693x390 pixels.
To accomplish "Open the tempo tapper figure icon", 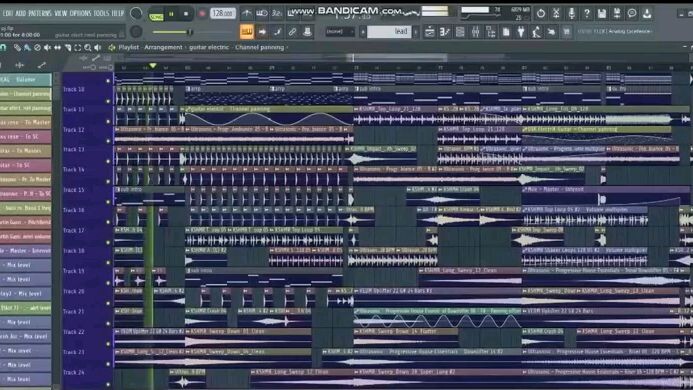I will [536, 32].
